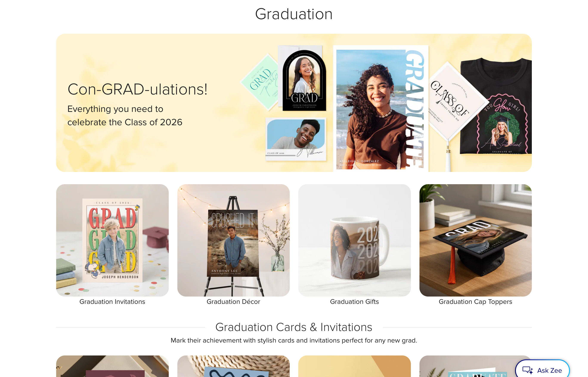Open the maroon card thumbnail at the bottom left
This screenshot has height=377, width=588.
112,366
